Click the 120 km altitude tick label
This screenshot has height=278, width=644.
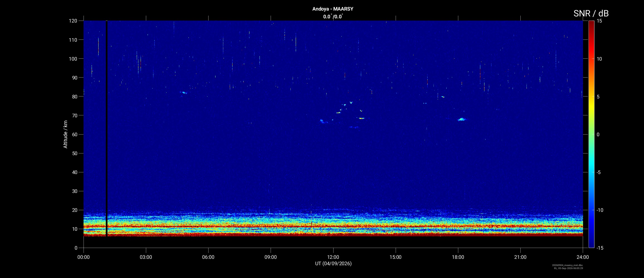coord(73,21)
